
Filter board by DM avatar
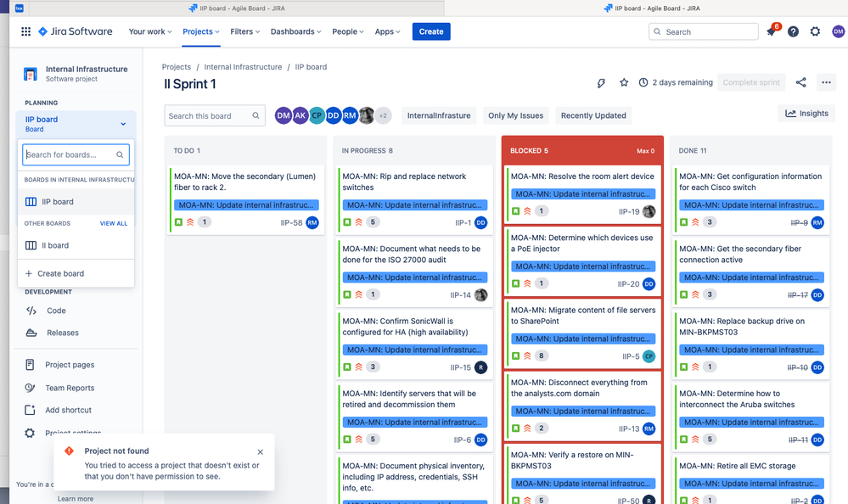[x=284, y=115]
